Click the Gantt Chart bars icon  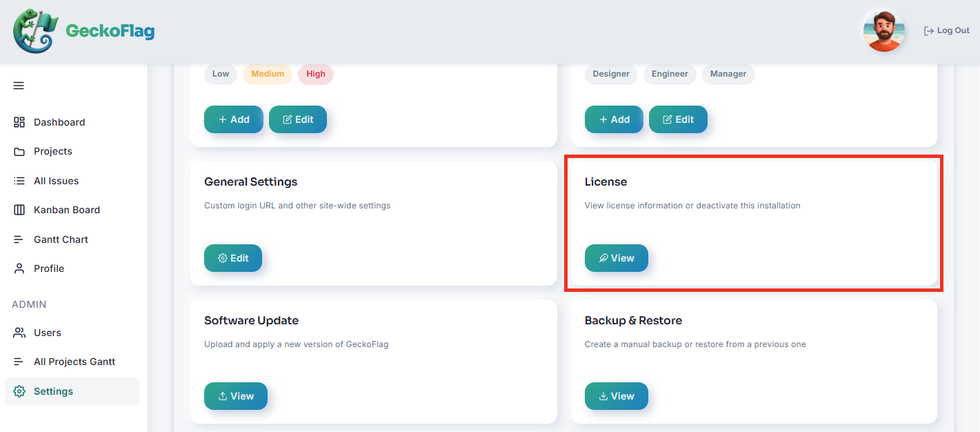coord(19,239)
